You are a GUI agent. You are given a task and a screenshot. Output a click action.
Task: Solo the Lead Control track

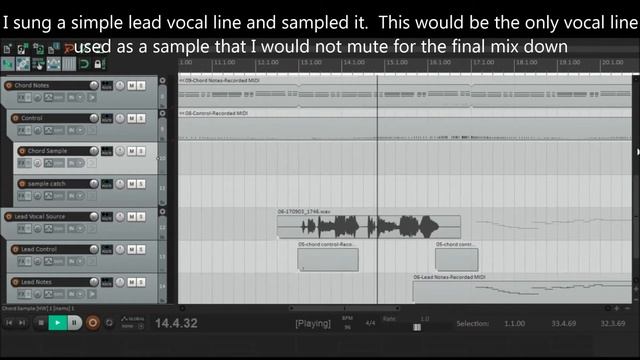[141, 249]
